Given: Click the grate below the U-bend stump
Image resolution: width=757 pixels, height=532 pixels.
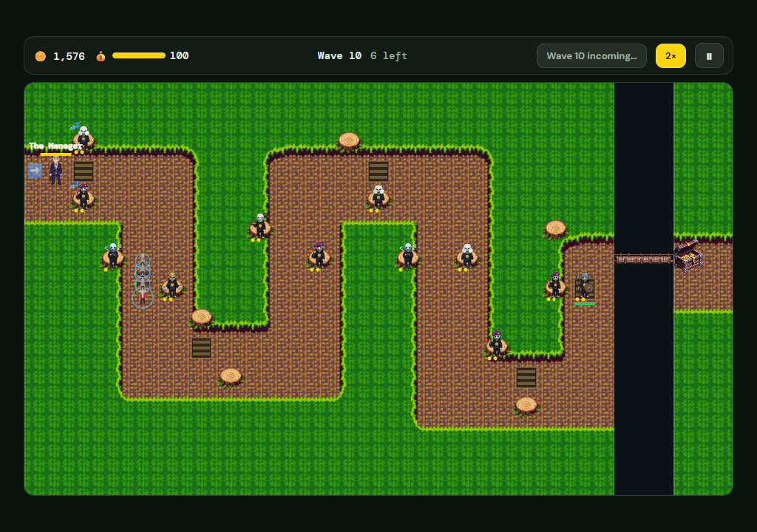Looking at the screenshot, I should click(201, 347).
